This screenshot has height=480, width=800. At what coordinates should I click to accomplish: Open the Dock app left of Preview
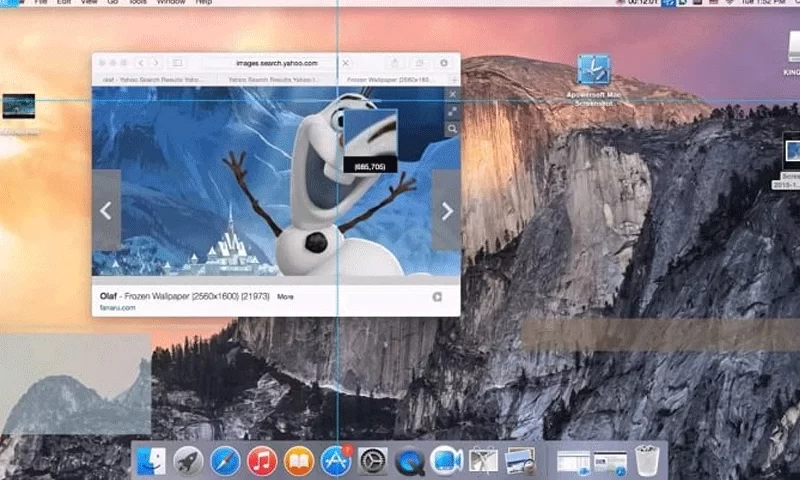click(483, 460)
